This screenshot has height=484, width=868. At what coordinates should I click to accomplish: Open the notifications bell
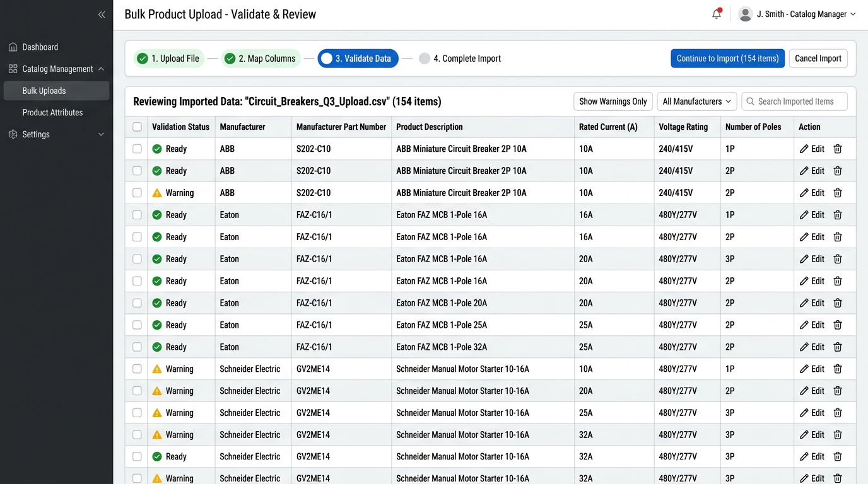pos(716,14)
